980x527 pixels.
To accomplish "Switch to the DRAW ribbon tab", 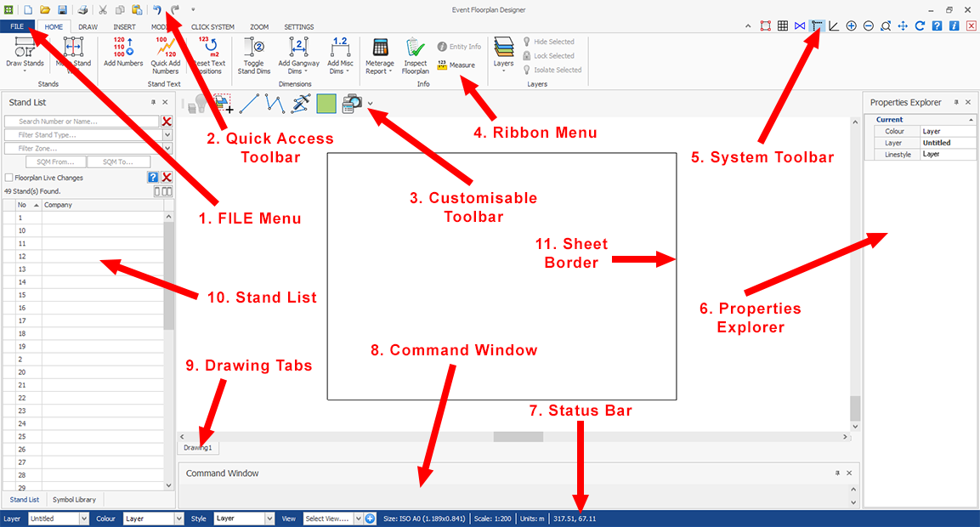I will 88,27.
